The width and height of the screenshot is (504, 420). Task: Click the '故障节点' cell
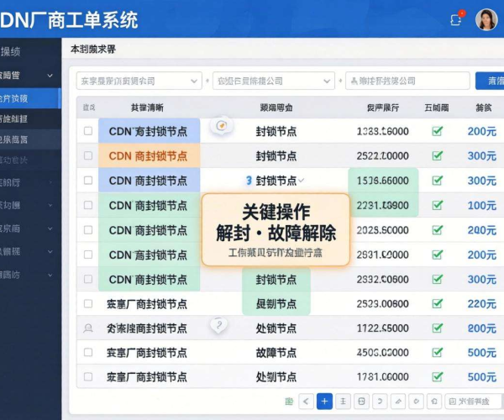[276, 353]
